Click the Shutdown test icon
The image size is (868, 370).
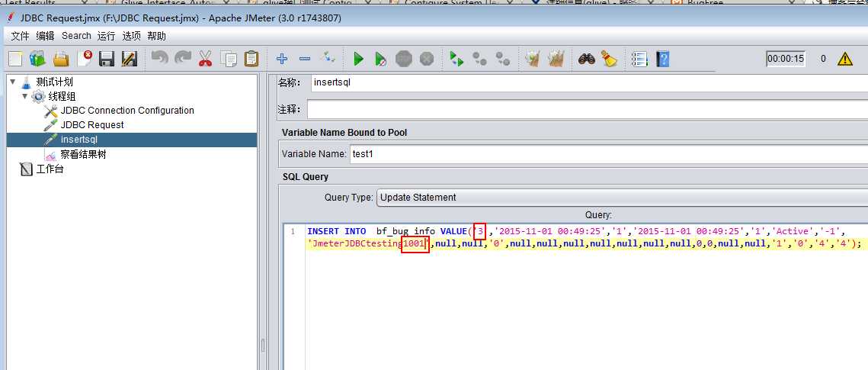click(x=426, y=59)
